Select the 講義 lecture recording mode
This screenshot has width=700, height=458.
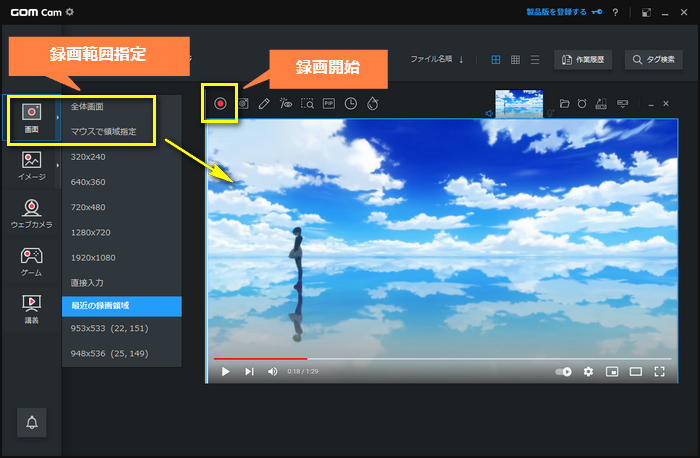point(31,309)
